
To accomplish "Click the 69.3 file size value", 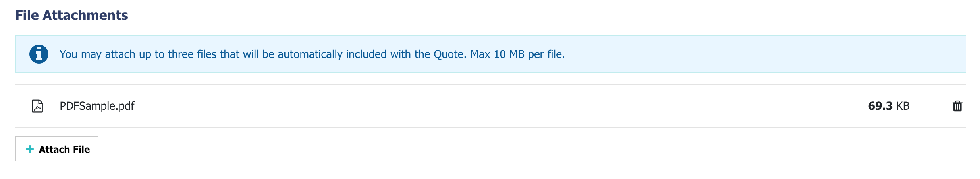I will pos(880,106).
